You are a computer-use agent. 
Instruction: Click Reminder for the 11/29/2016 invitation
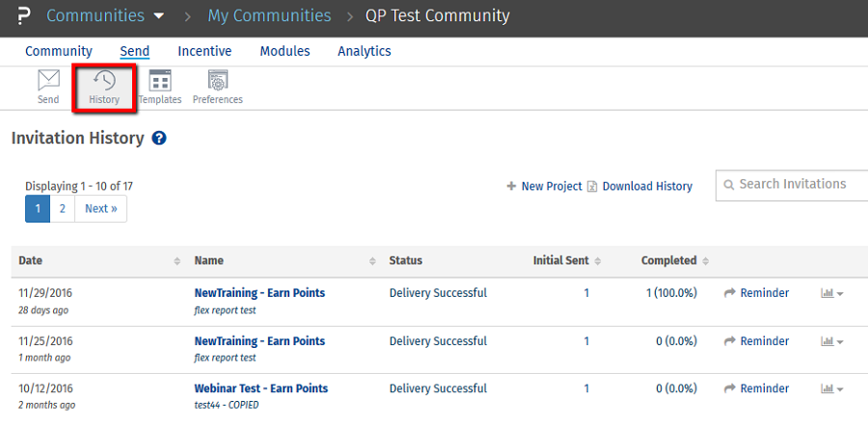(756, 293)
